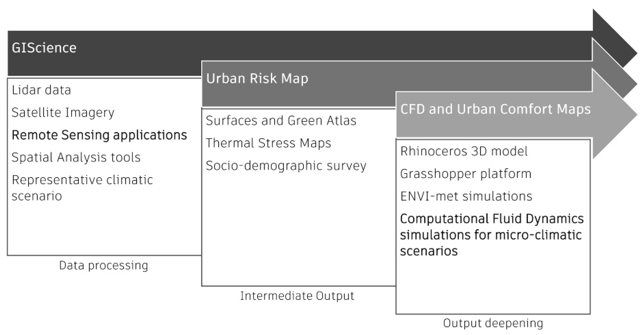Screen dimensions: 644x335
Task: Click Rhinoceros 3D model entry
Action: (x=464, y=151)
